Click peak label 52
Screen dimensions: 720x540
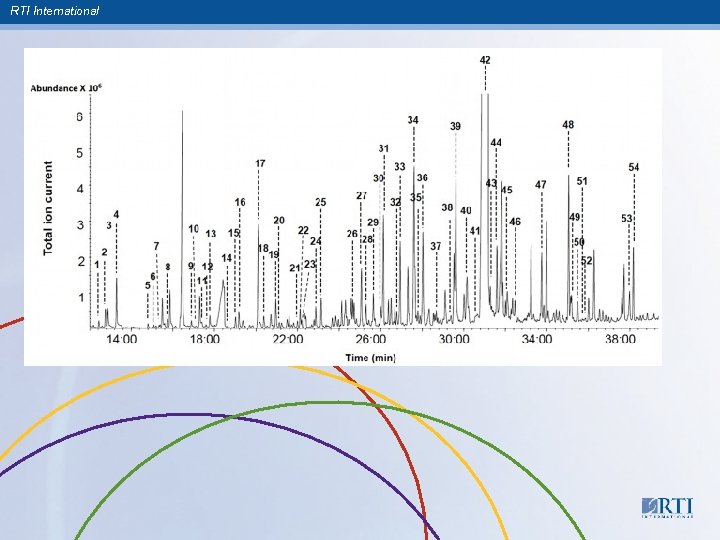586,261
